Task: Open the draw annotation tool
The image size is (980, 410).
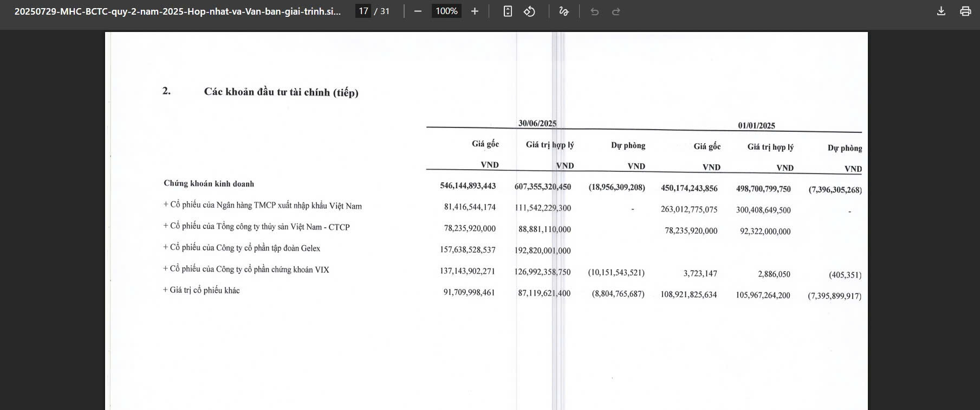Action: pyautogui.click(x=564, y=11)
